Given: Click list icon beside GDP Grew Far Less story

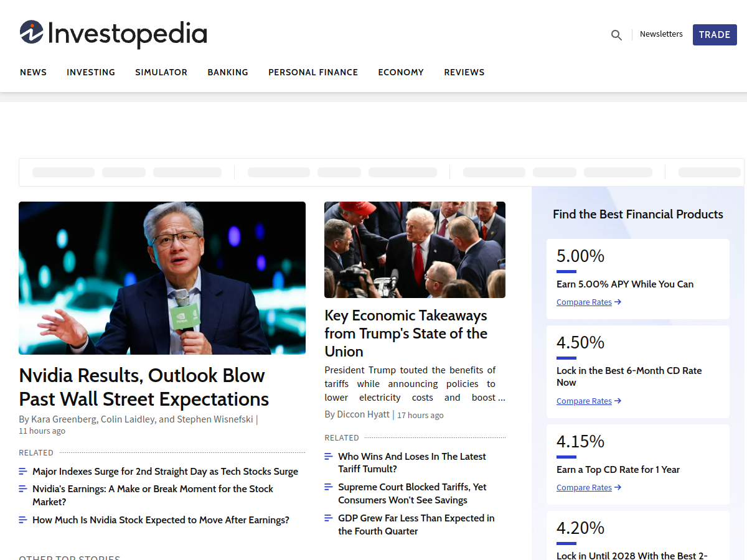Looking at the screenshot, I should point(329,518).
